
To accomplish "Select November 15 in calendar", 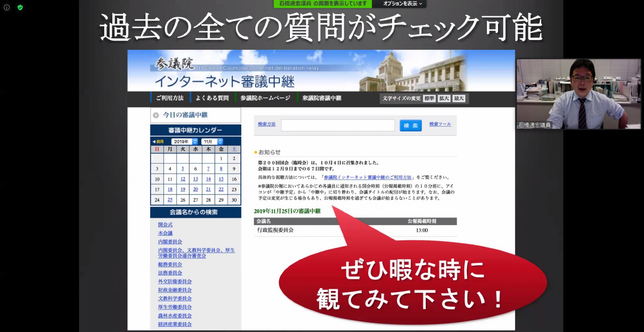I will point(221,179).
